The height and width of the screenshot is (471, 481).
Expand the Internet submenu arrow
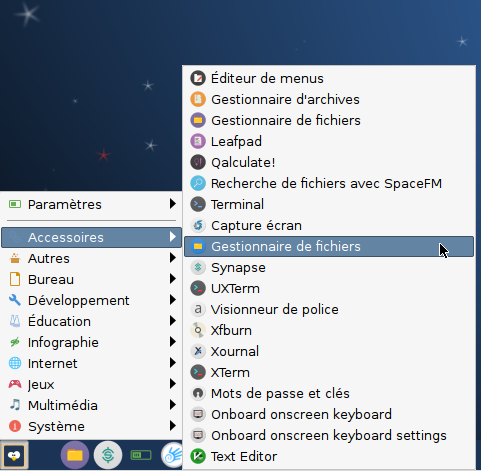coord(172,363)
